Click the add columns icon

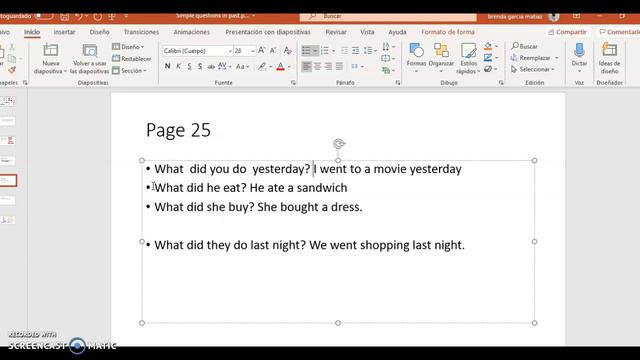355,66
